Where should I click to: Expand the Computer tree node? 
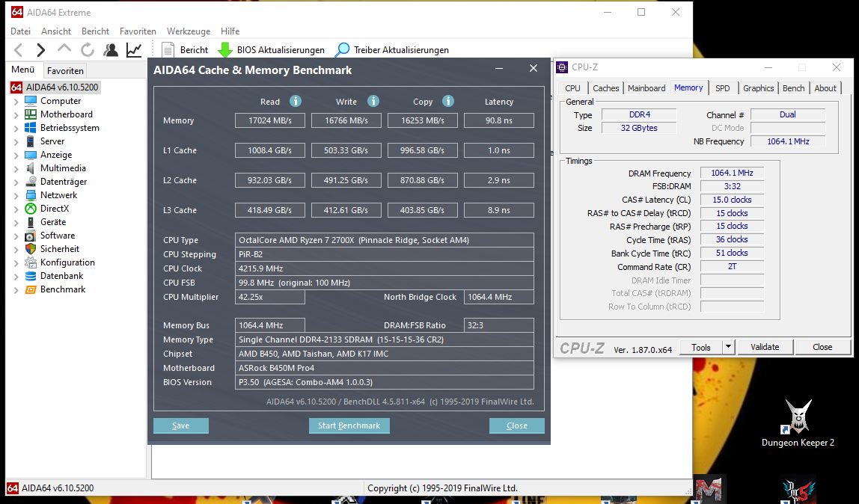(16, 101)
